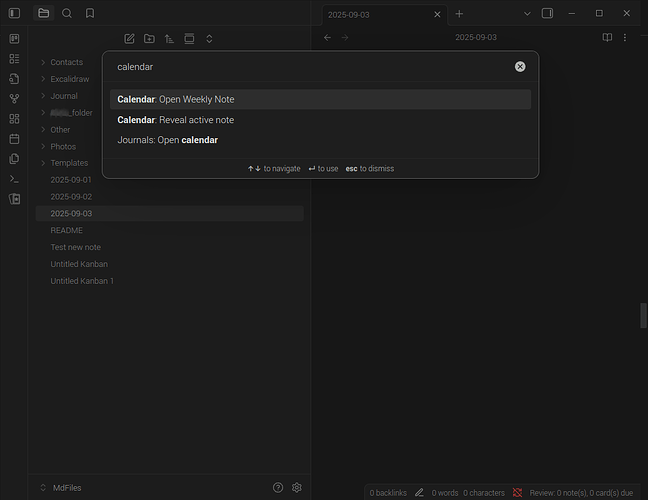Create new canvas from ribbon icon

coord(14,119)
